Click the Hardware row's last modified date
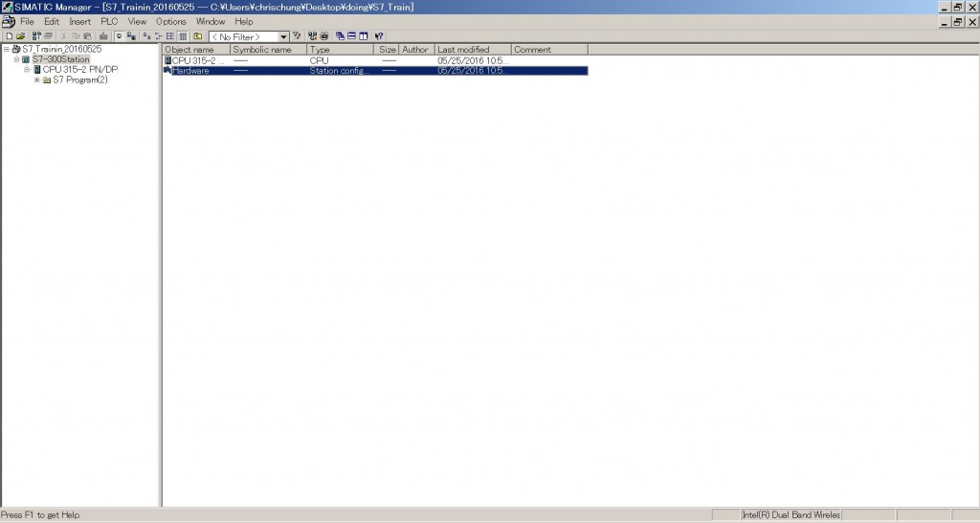This screenshot has width=980, height=523. tap(473, 71)
